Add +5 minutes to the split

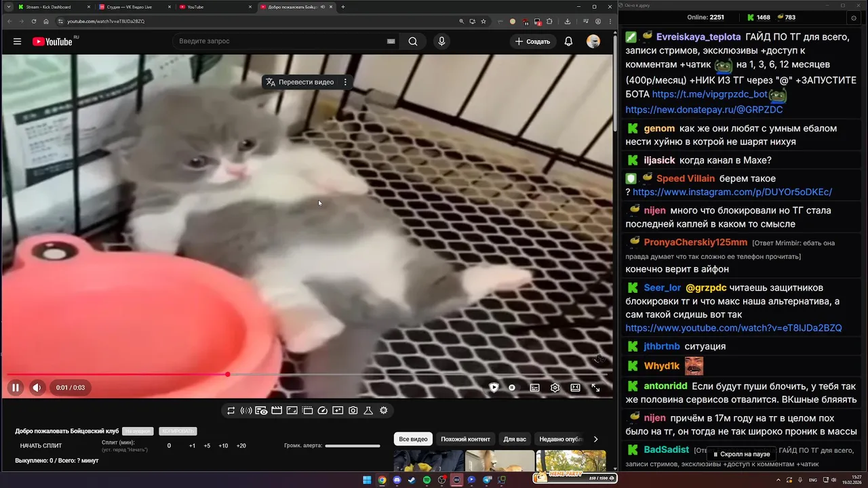207,446
